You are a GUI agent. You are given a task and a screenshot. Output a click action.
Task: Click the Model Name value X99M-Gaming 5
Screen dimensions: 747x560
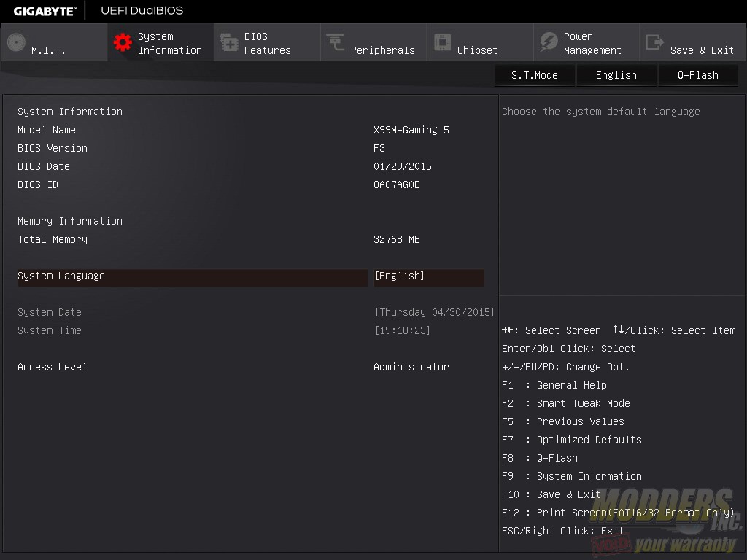click(411, 130)
